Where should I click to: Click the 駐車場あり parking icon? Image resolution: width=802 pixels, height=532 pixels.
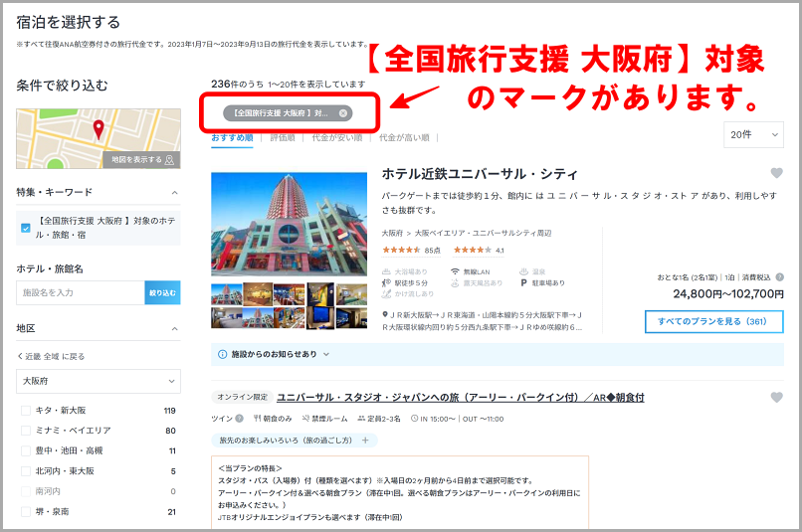click(x=523, y=282)
